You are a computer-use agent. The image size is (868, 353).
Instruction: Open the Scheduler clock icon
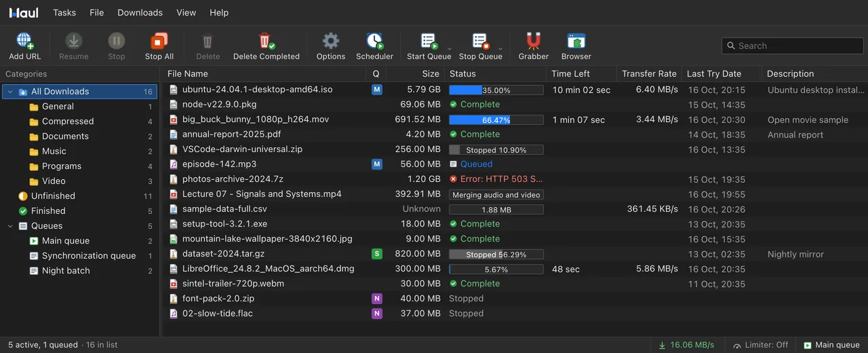[375, 41]
